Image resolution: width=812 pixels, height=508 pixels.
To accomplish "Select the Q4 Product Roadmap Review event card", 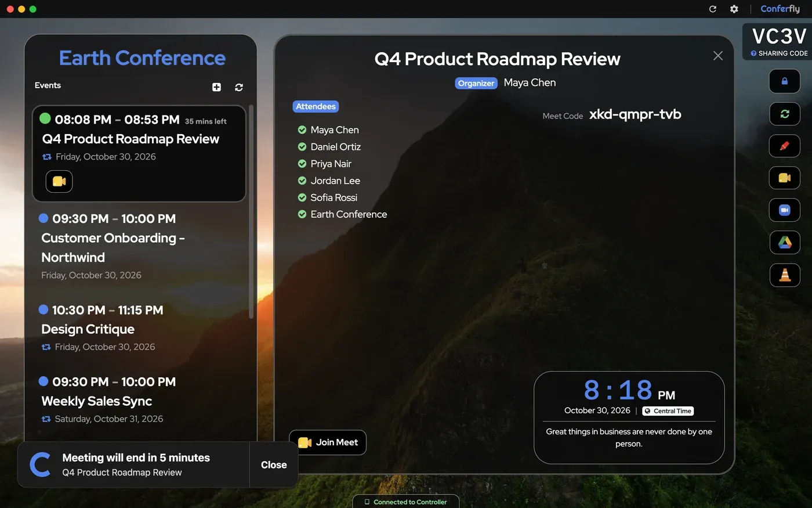I will click(139, 154).
